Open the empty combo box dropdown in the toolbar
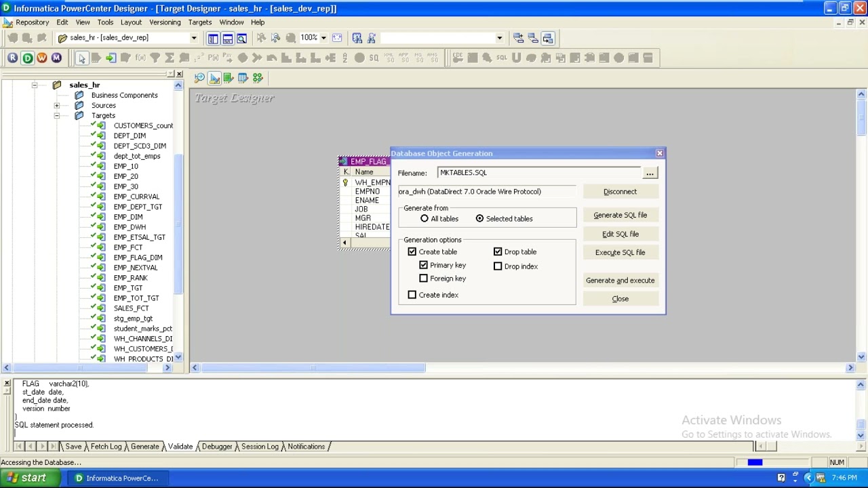Image resolution: width=868 pixels, height=488 pixels. click(x=499, y=38)
